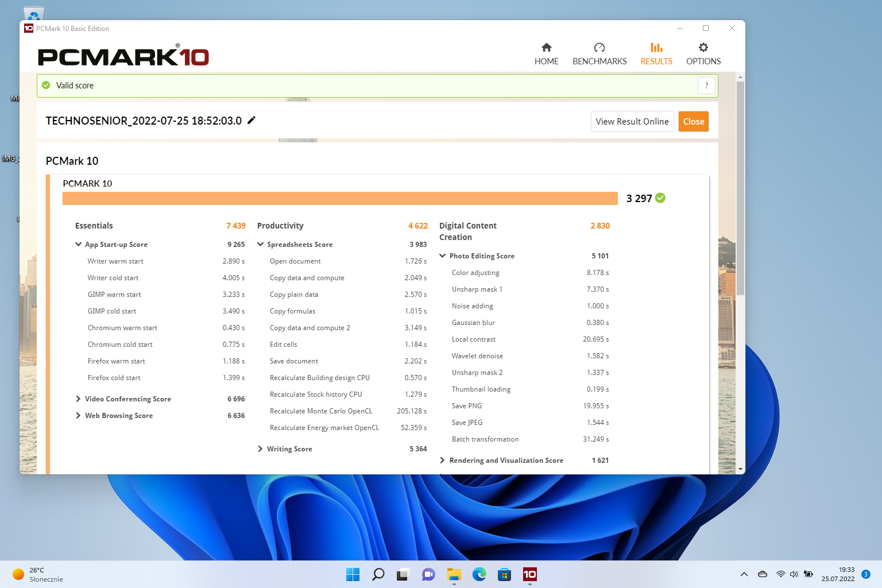Screen dimensions: 882x588
Task: Click the View Result Online button
Action: (x=632, y=122)
